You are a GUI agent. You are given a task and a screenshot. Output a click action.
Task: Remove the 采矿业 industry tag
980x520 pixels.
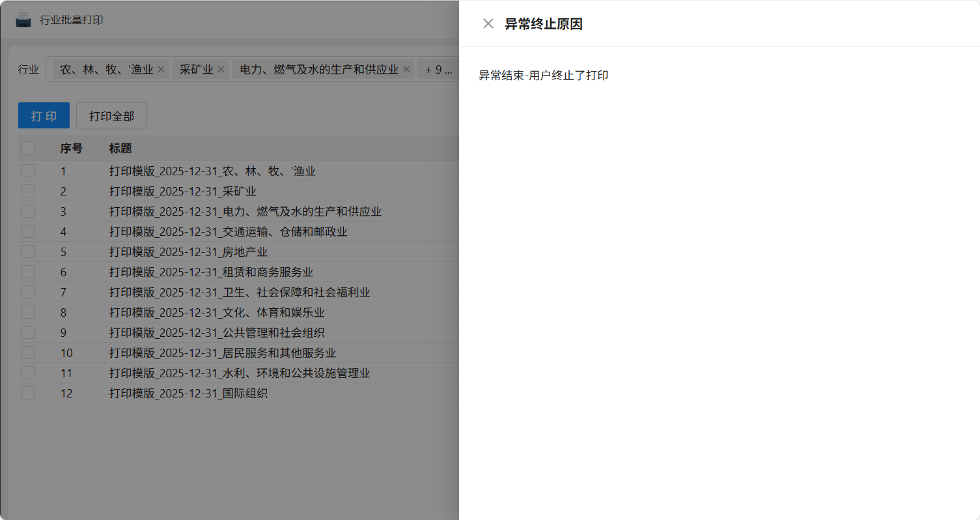click(221, 69)
